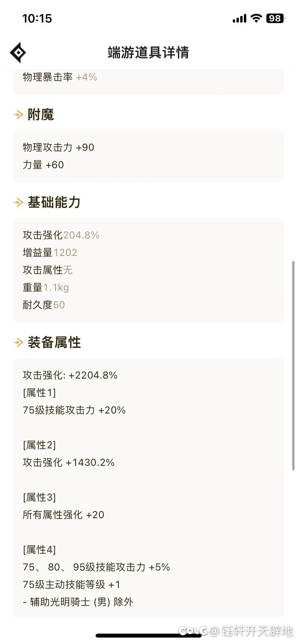297x644 pixels.
Task: Tap the [属性1] label
Action: click(39, 393)
